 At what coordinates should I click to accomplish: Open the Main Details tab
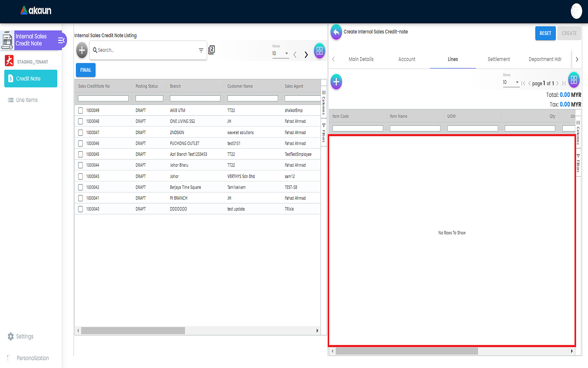361,59
